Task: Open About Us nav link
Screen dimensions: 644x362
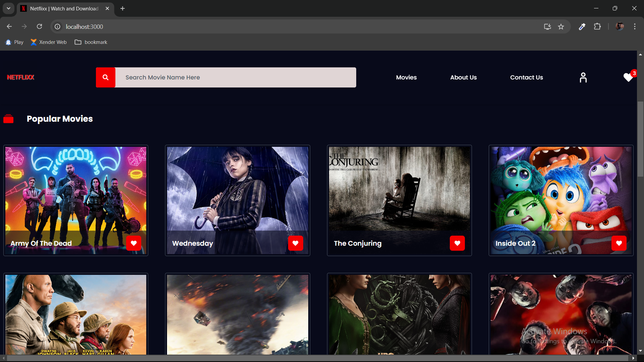Action: pyautogui.click(x=463, y=77)
